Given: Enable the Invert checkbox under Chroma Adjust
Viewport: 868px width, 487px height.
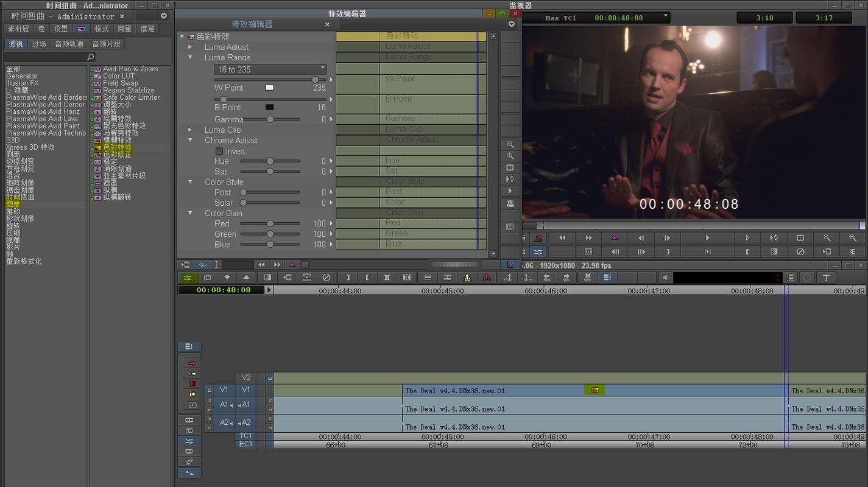Looking at the screenshot, I should point(219,151).
